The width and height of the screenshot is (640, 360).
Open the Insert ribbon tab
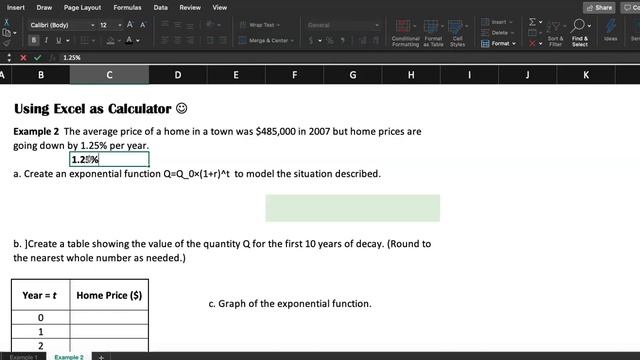(x=16, y=7)
